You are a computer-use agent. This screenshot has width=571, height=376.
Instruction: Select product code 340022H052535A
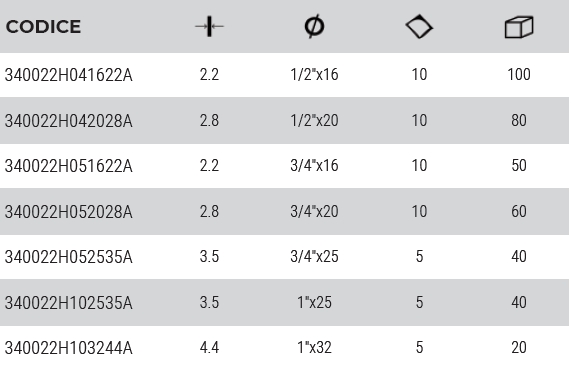click(x=68, y=257)
